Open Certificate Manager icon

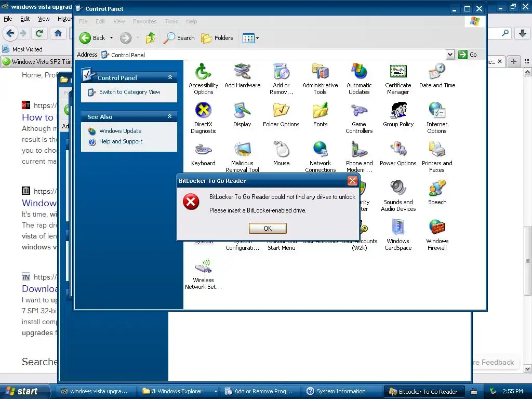[x=398, y=79]
